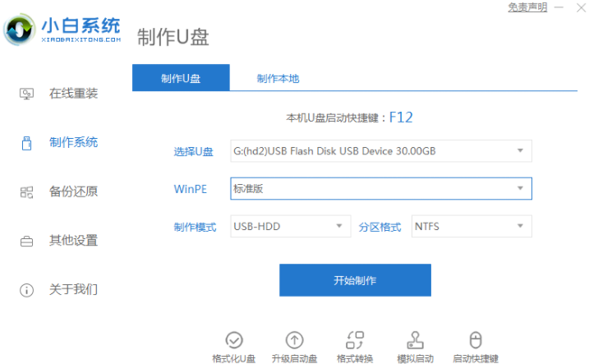Click the 选择U盘 field label

193,152
